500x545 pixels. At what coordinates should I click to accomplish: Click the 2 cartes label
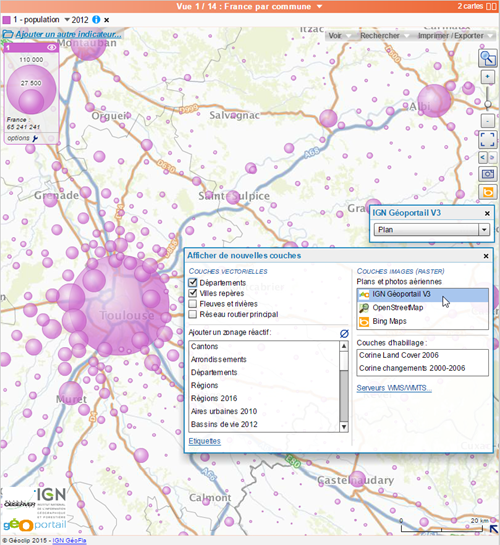point(470,6)
